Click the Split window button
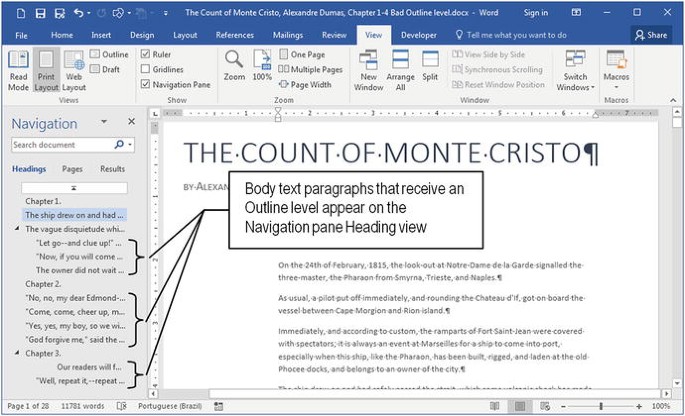685x416 pixels. click(430, 66)
